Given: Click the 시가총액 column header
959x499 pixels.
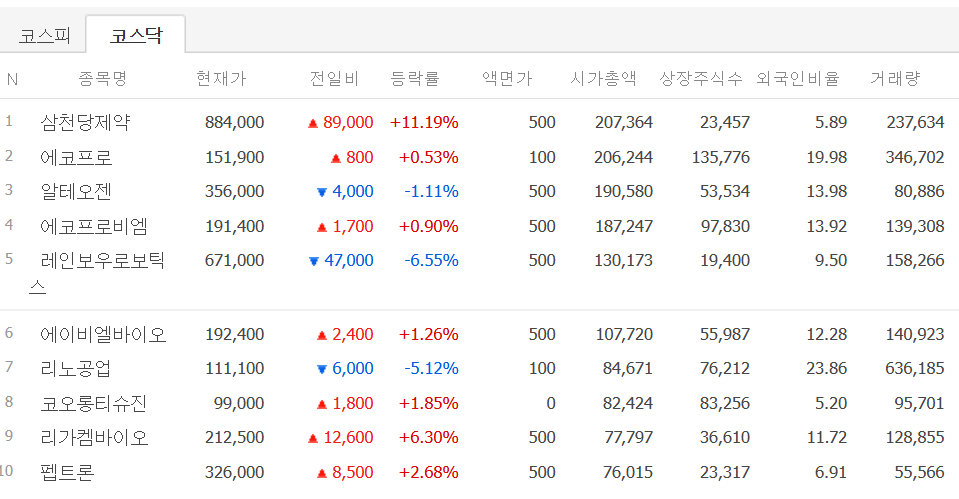Looking at the screenshot, I should point(603,78).
